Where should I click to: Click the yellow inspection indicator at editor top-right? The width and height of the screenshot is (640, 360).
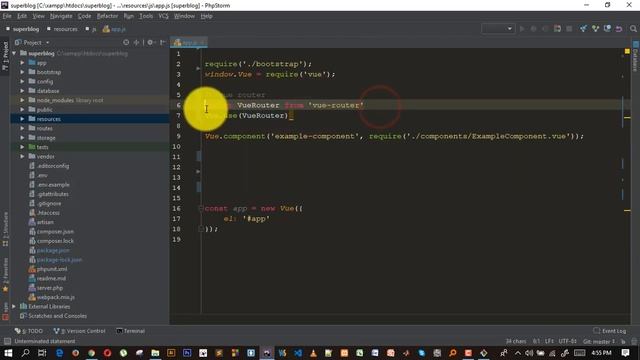click(627, 51)
